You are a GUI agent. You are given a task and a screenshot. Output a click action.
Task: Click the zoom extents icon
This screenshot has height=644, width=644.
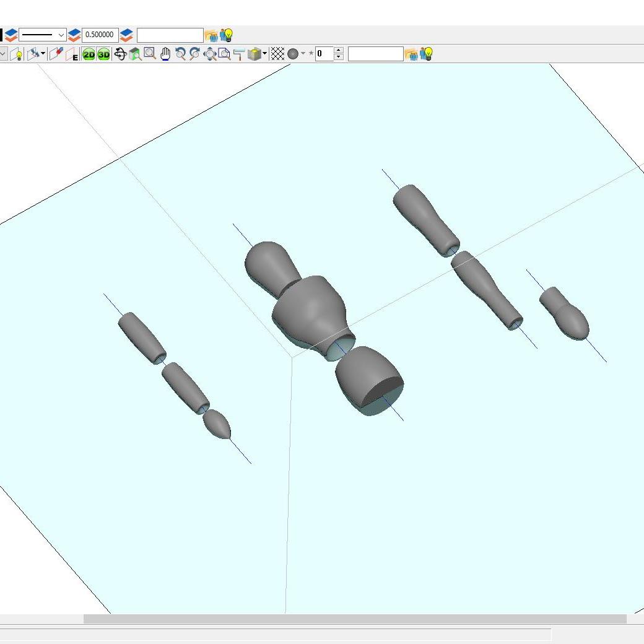tap(211, 54)
